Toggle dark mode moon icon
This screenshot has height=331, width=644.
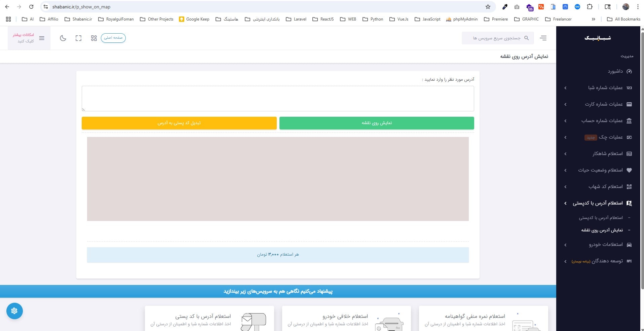63,38
